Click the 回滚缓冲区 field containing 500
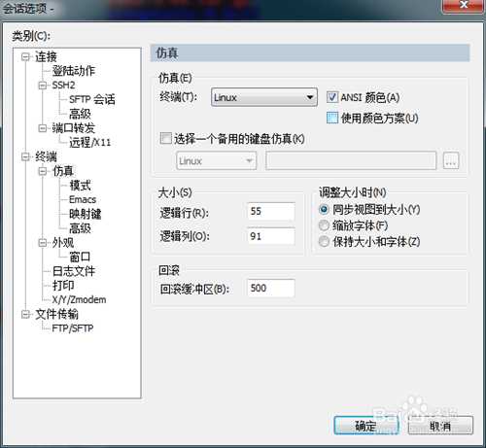 [x=271, y=288]
